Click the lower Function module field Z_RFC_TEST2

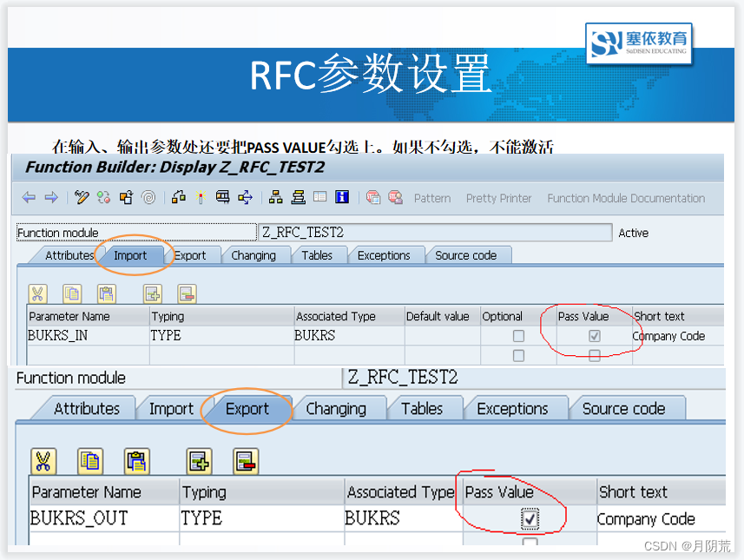(534, 378)
